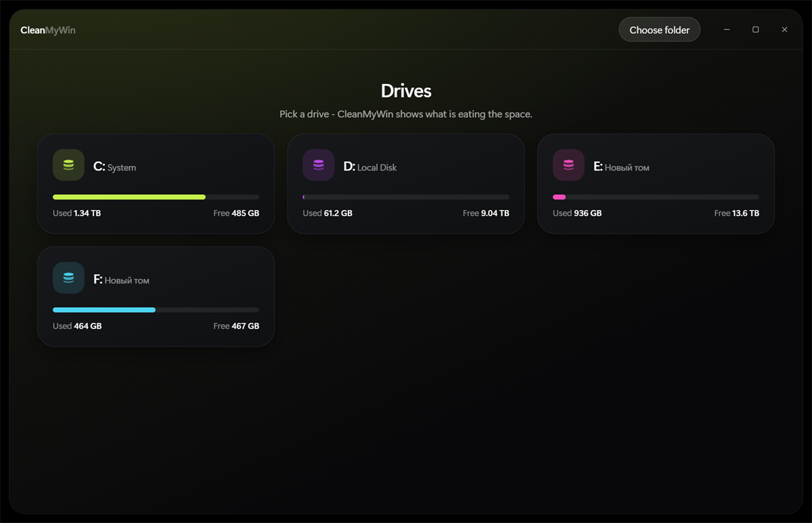The image size is (812, 523).
Task: Click the Used 1.34 TB value
Action: point(77,213)
